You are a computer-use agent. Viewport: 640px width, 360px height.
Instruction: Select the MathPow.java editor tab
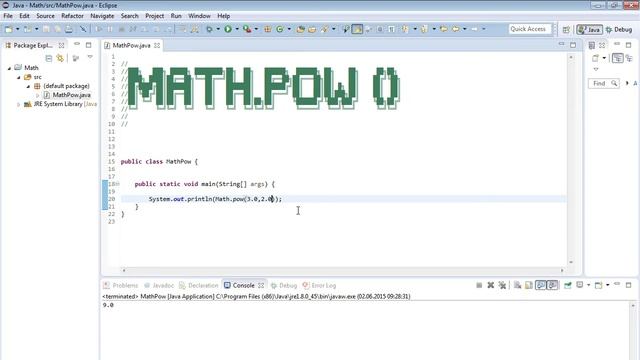click(131, 45)
